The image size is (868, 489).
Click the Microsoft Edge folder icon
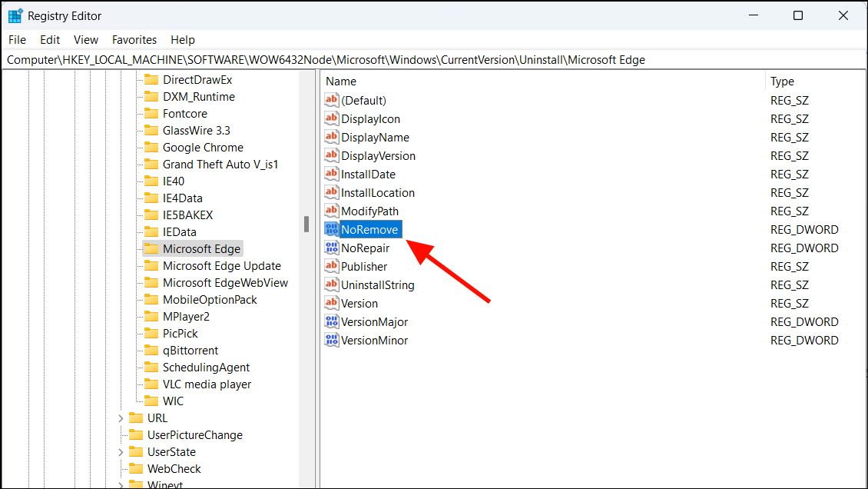151,248
